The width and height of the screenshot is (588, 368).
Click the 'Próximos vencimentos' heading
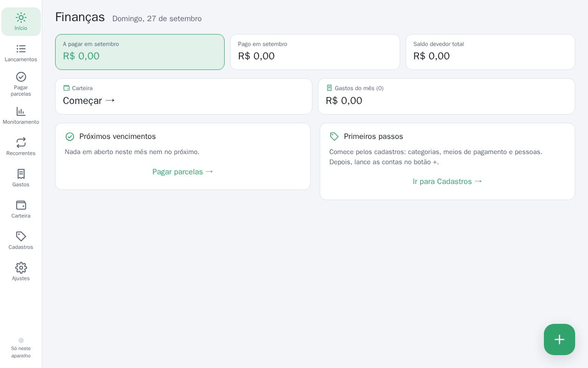pyautogui.click(x=118, y=137)
